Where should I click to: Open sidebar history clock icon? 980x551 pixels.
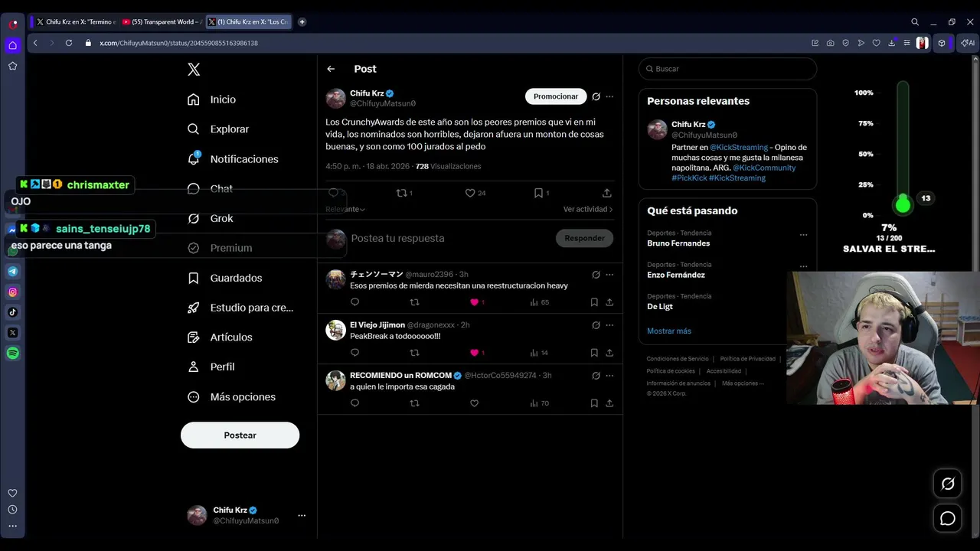click(12, 510)
